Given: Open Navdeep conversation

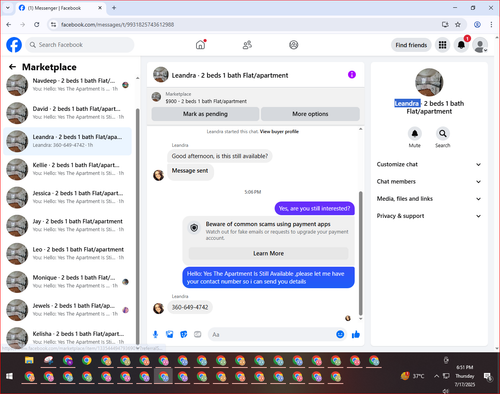Looking at the screenshot, I should point(68,85).
